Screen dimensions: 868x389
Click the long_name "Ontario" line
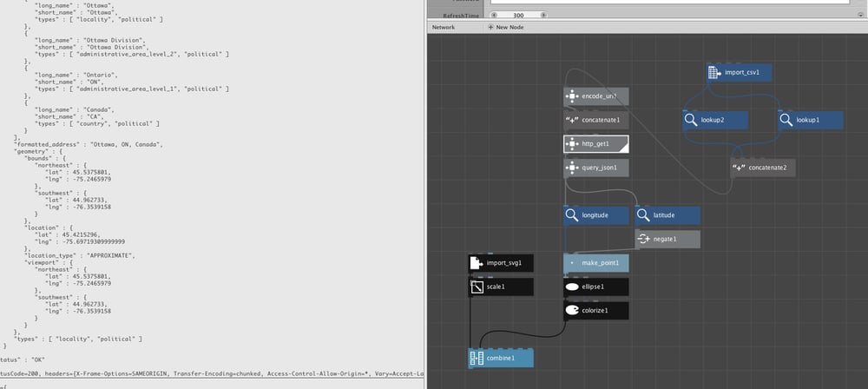click(76, 75)
